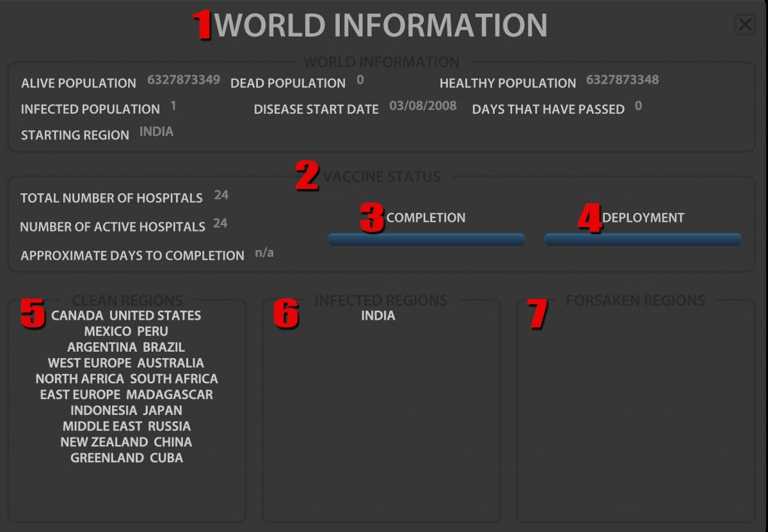768x532 pixels.
Task: Close the World Information window
Action: point(745,25)
